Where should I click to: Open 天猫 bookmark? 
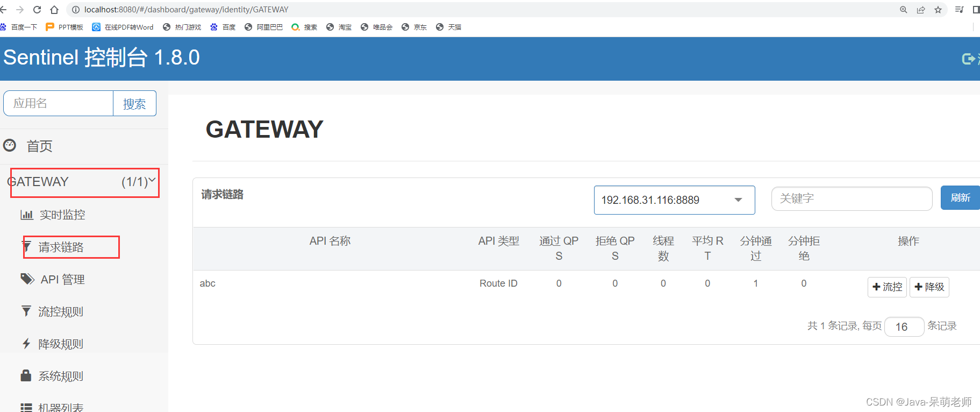point(448,27)
